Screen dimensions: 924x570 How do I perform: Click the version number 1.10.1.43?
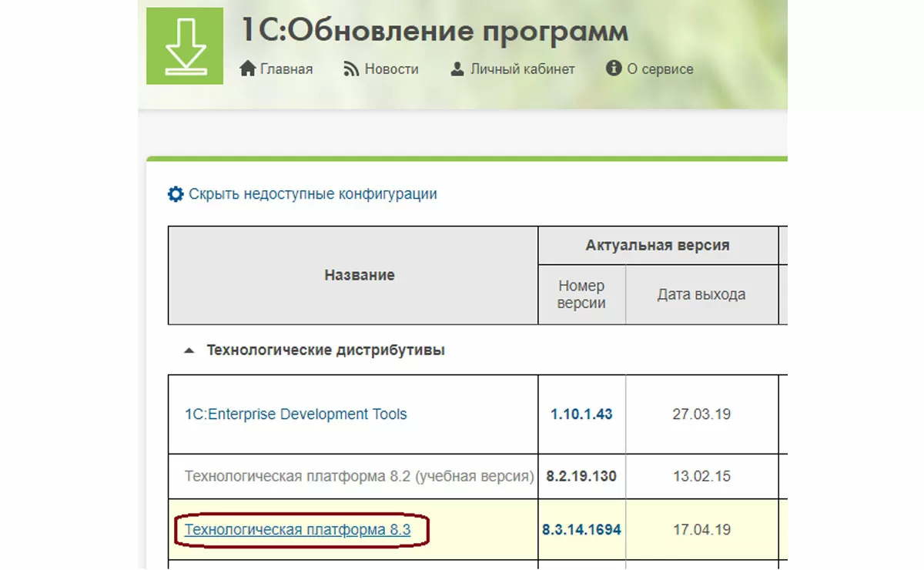pyautogui.click(x=581, y=414)
